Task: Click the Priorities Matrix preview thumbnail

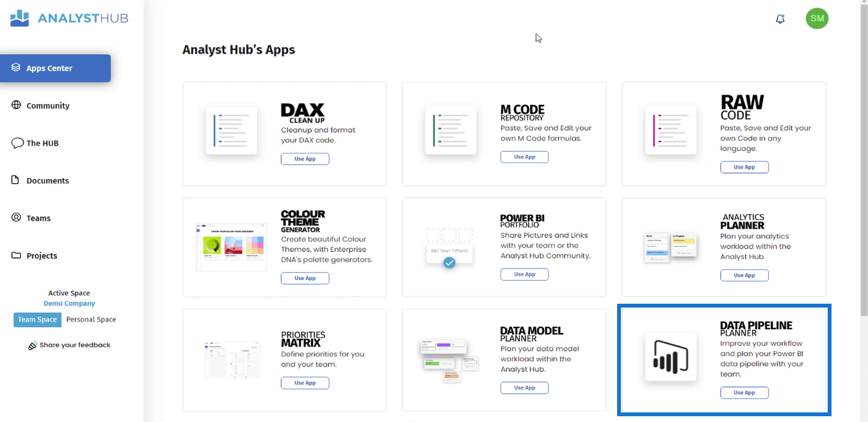Action: [x=232, y=359]
